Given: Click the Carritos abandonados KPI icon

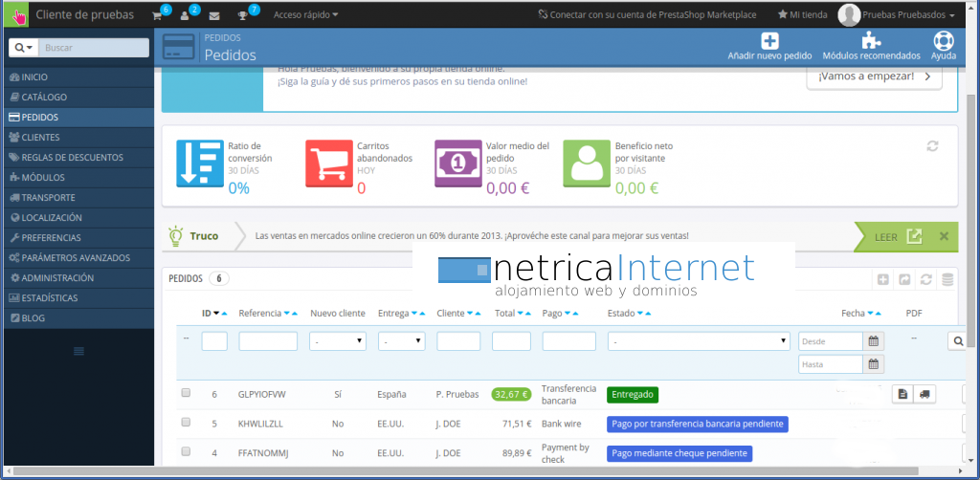Looking at the screenshot, I should pyautogui.click(x=329, y=164).
